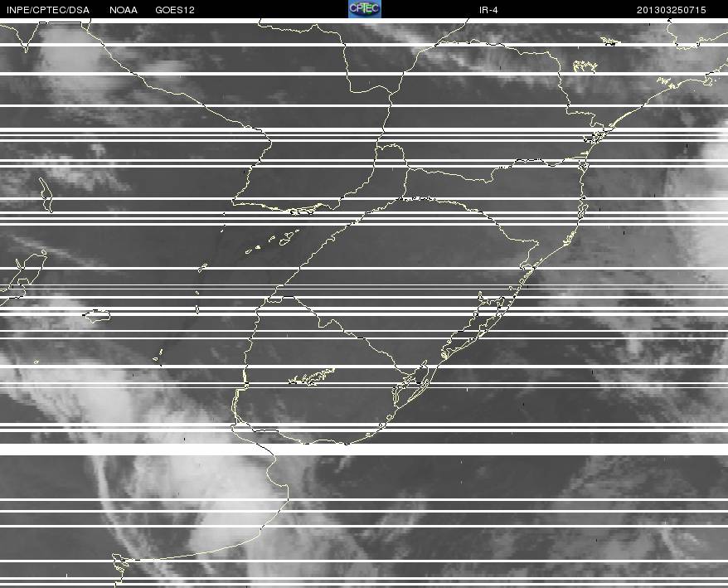Select the 201303250715 timestamp

tap(672, 10)
